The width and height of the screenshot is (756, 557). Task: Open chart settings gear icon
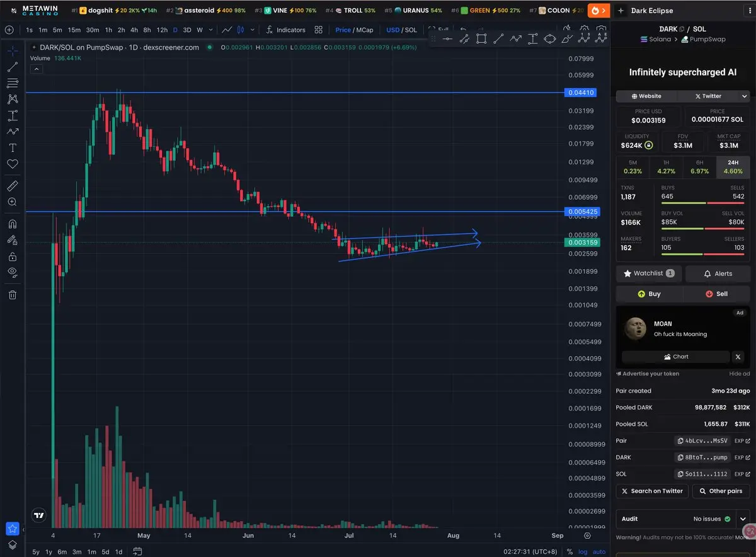(x=587, y=536)
